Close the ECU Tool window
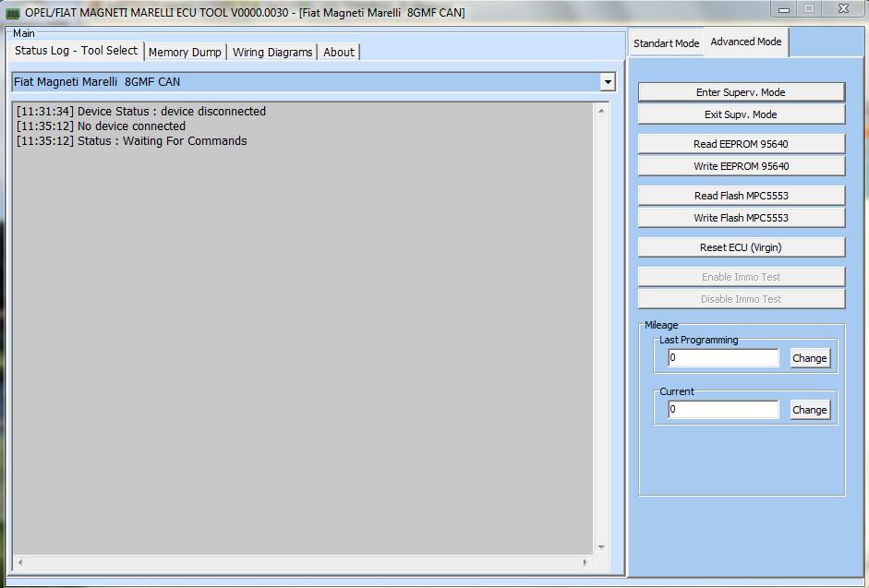The image size is (869, 588). point(843,9)
